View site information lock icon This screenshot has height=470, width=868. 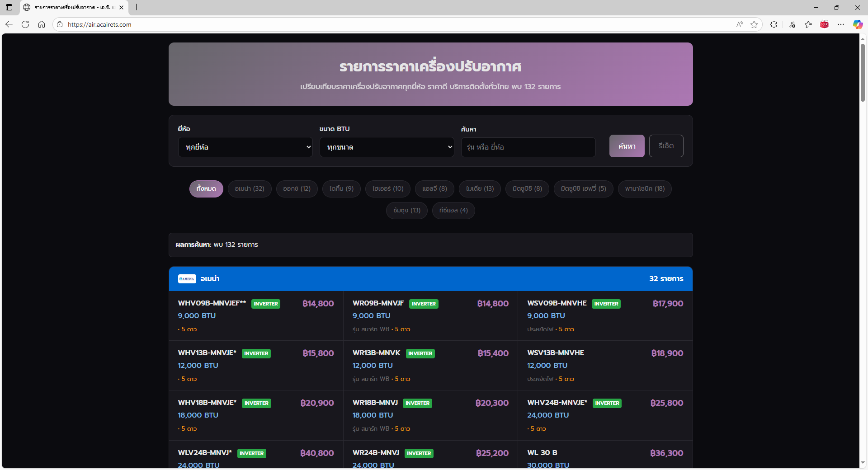[x=60, y=24]
